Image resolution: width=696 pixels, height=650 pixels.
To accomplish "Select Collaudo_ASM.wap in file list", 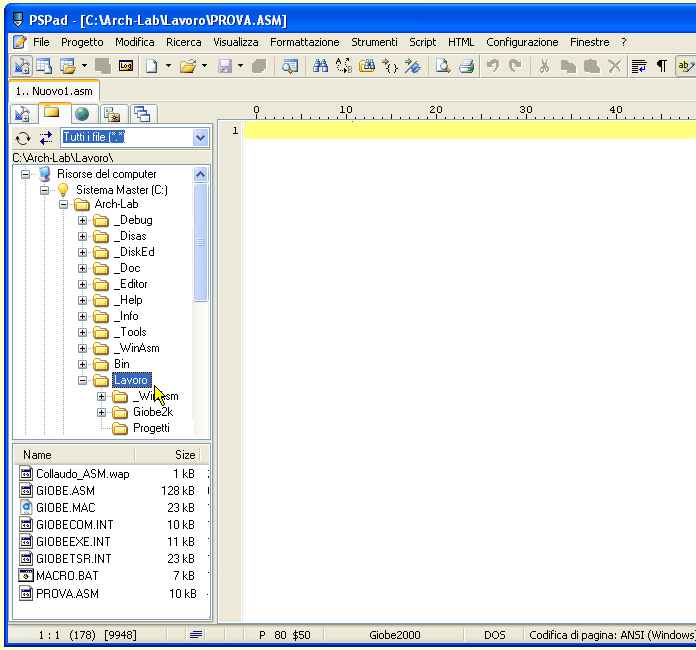I will pos(83,474).
